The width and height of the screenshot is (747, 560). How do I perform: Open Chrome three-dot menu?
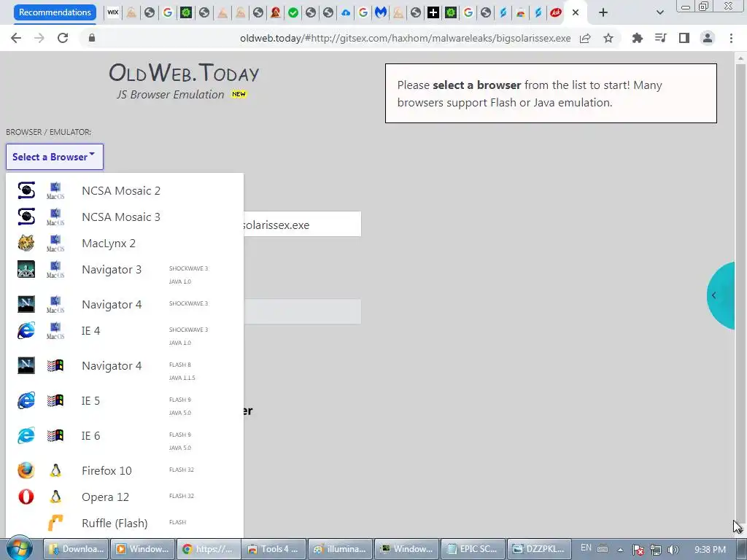point(731,38)
